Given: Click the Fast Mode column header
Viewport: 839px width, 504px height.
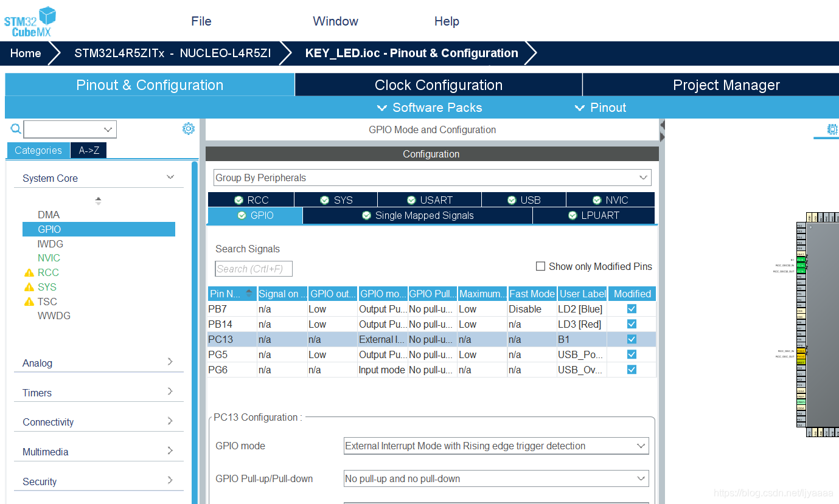Looking at the screenshot, I should coord(532,294).
